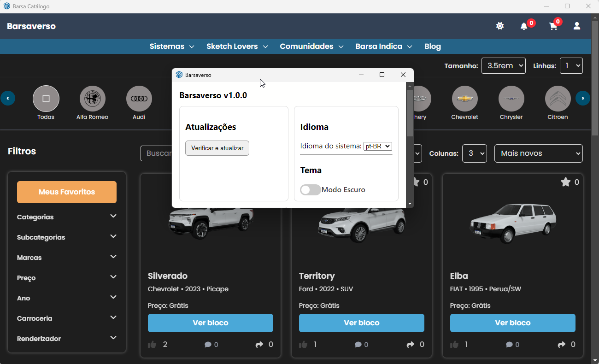Image resolution: width=599 pixels, height=364 pixels.
Task: Expand the Categorias filter
Action: point(67,217)
